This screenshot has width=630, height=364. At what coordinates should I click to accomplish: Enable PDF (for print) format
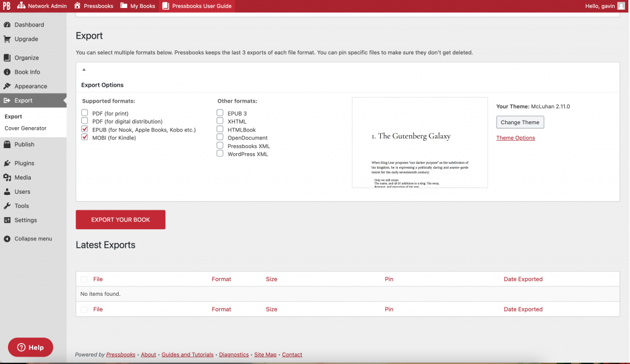click(84, 113)
